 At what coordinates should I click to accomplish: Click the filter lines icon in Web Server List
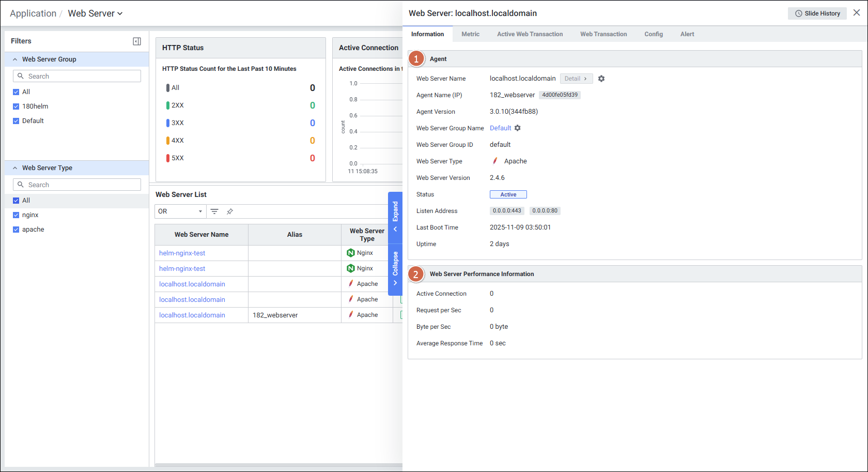214,211
